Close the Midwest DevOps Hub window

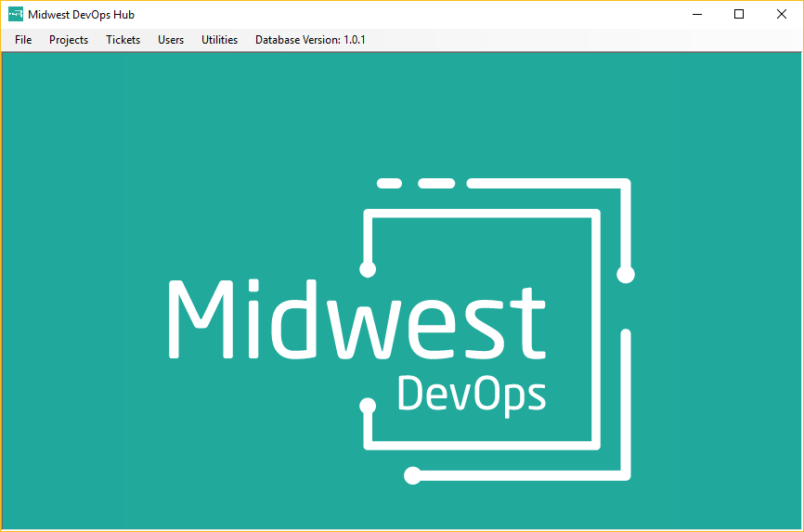pos(781,15)
